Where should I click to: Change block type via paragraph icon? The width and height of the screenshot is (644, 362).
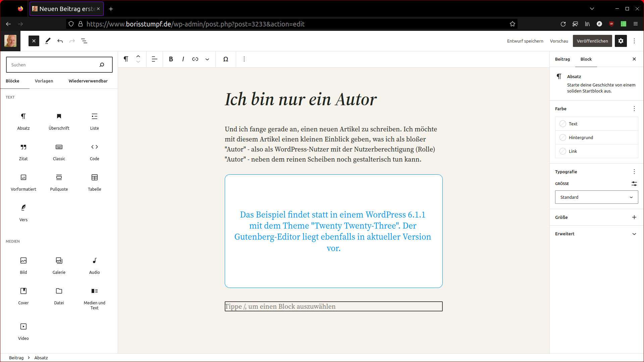(126, 59)
